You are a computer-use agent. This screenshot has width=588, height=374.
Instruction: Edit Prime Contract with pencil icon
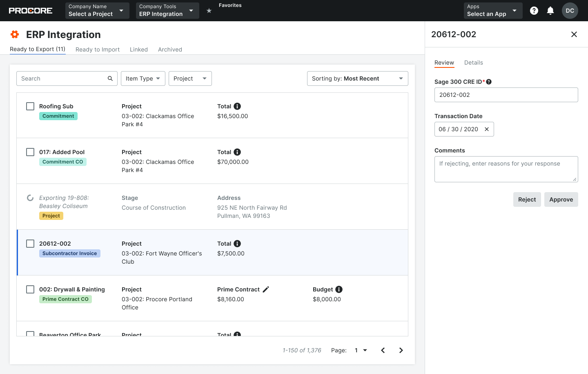click(266, 289)
